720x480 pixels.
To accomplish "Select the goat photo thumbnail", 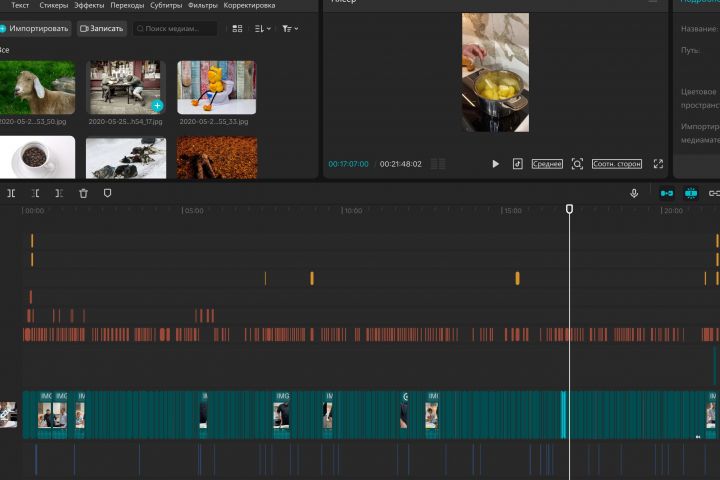I will tap(37, 87).
